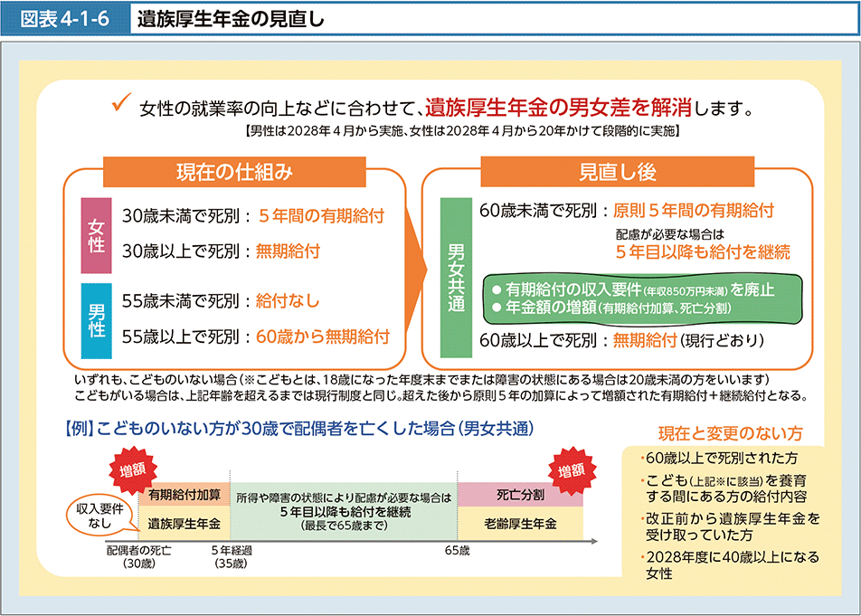
Task: Click the left red 増額 burst badge
Action: (132, 470)
